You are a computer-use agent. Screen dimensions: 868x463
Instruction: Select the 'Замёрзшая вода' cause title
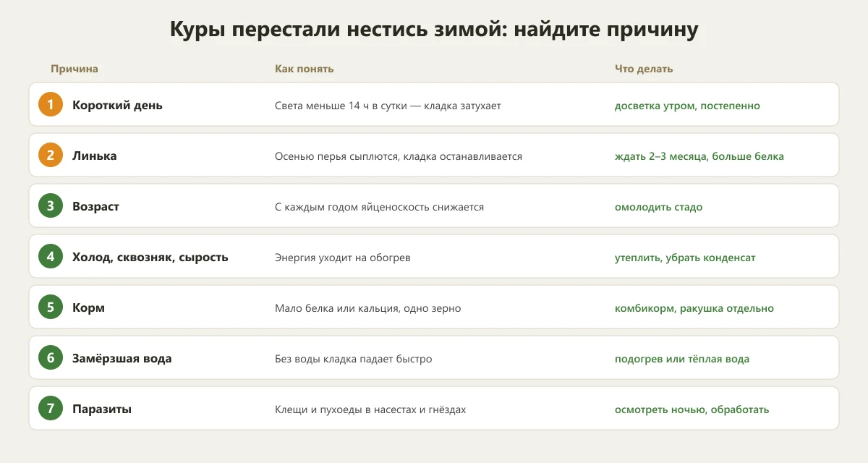click(x=122, y=359)
